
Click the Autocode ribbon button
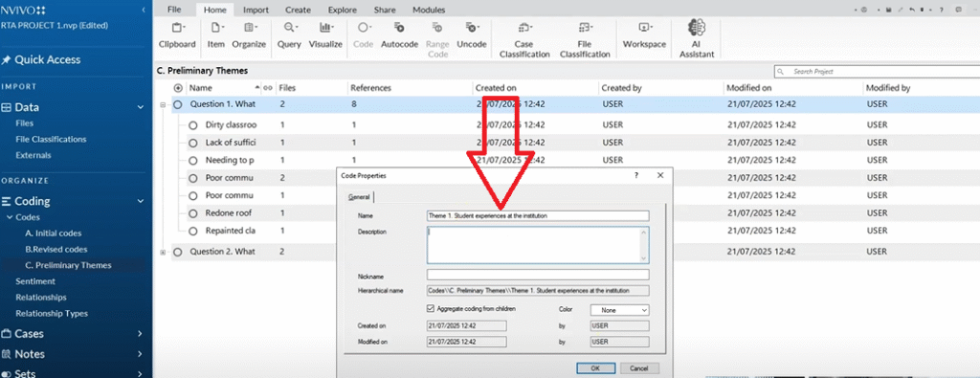point(399,35)
